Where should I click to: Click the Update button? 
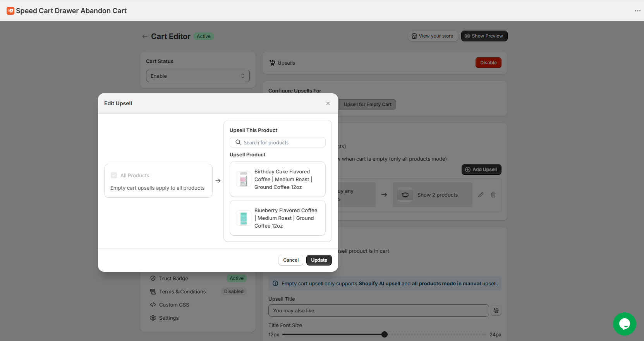pyautogui.click(x=319, y=260)
